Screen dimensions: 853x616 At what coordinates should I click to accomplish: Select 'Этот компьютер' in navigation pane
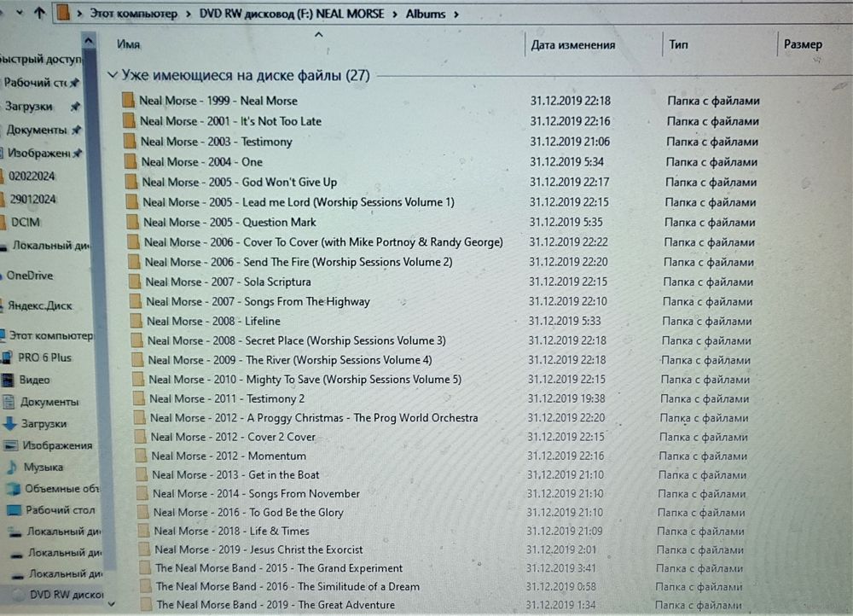pos(50,335)
